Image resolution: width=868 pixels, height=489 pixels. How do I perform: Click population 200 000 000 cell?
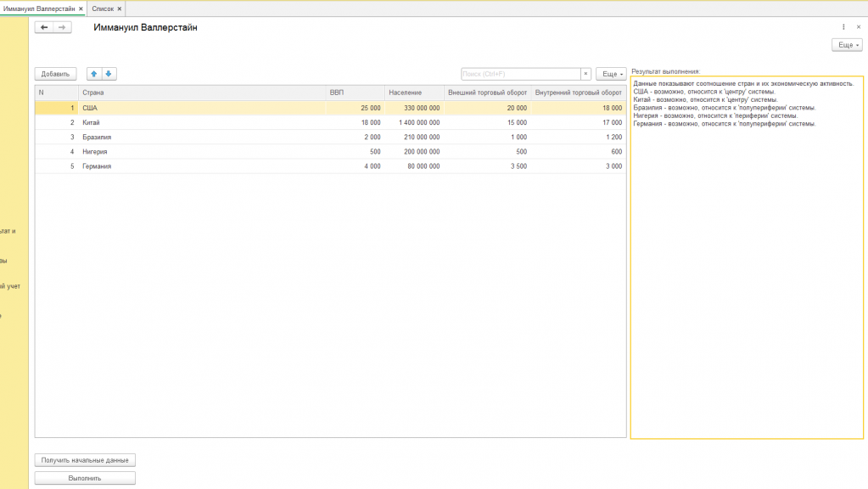[414, 151]
